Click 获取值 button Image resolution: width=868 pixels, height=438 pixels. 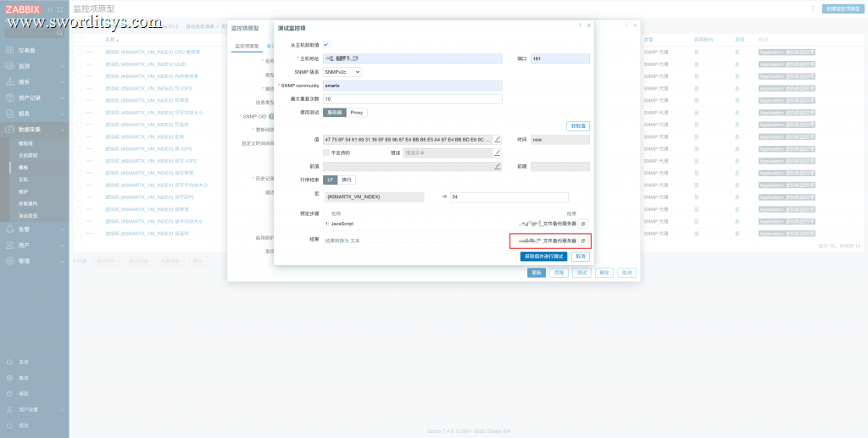[x=578, y=126]
